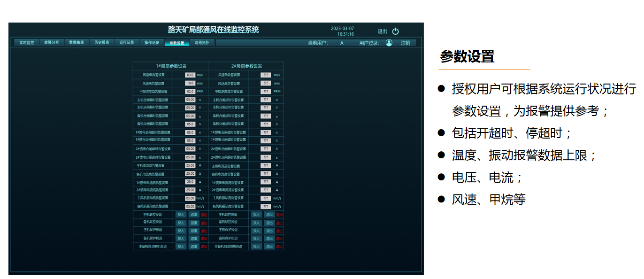644x279 pixels.
Task: Go to the 数据曲线 tab
Action: 77,43
